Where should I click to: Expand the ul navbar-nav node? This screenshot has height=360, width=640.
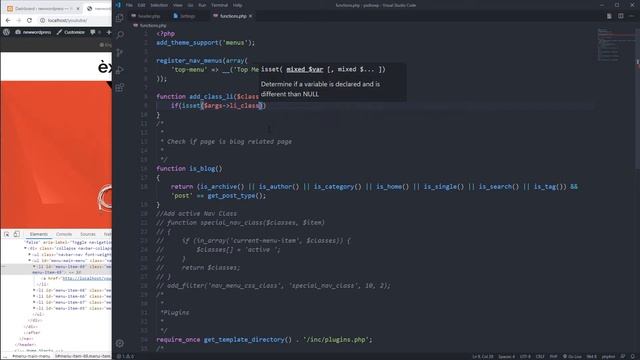click(29, 254)
